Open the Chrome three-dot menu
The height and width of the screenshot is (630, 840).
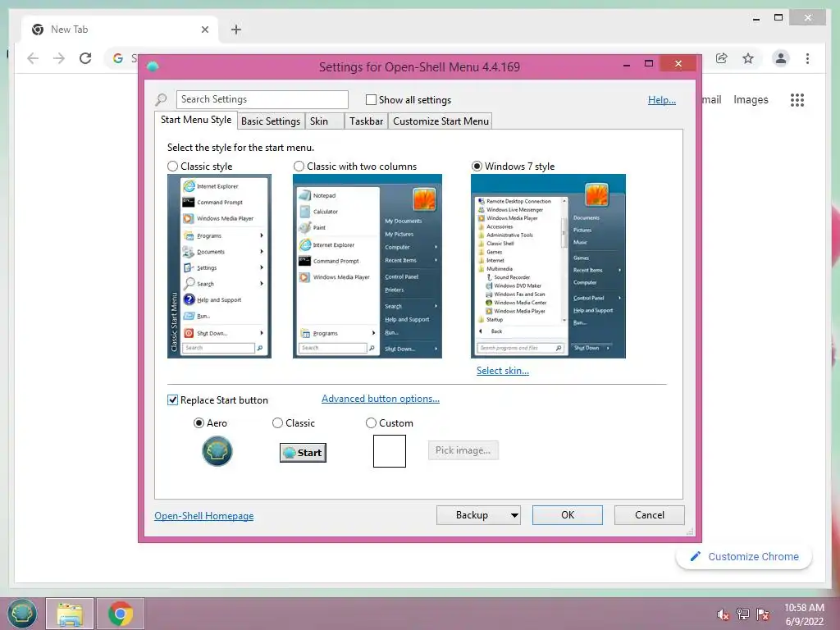807,58
